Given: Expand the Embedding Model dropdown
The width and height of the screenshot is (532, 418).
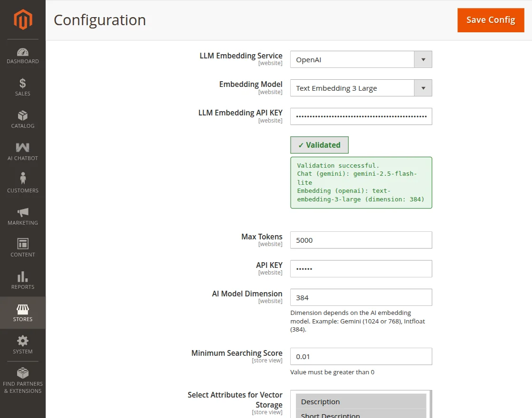Looking at the screenshot, I should click(x=361, y=88).
